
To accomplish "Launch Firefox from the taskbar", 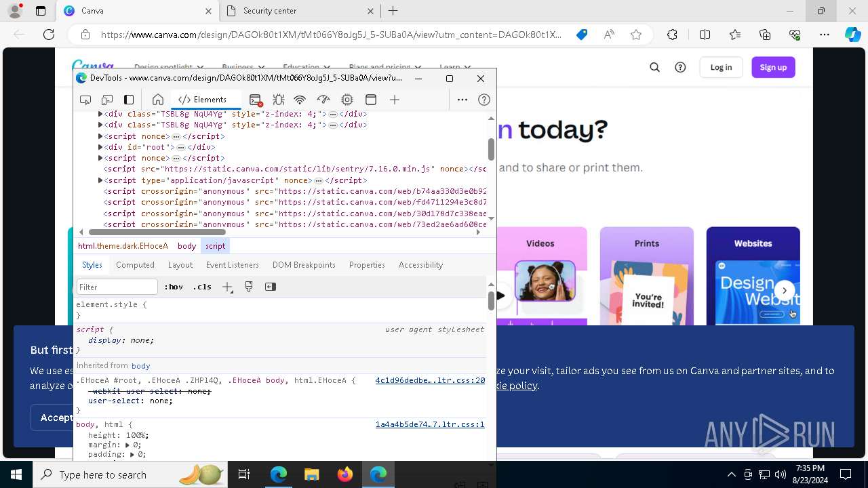I will (x=345, y=474).
